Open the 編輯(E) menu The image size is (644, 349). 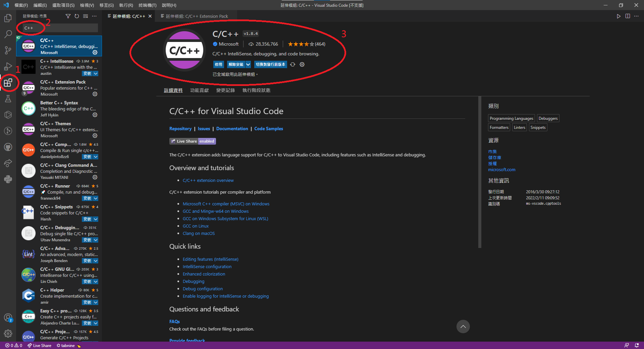[40, 5]
